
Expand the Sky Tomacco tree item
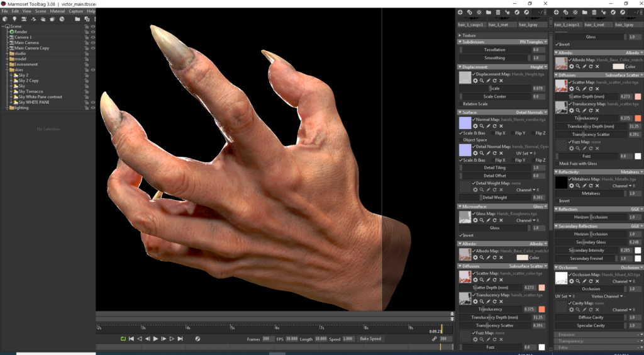pos(11,92)
